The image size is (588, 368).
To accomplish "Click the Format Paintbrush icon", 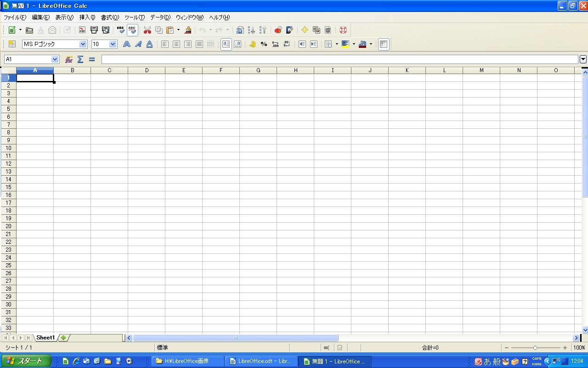I will click(x=188, y=30).
